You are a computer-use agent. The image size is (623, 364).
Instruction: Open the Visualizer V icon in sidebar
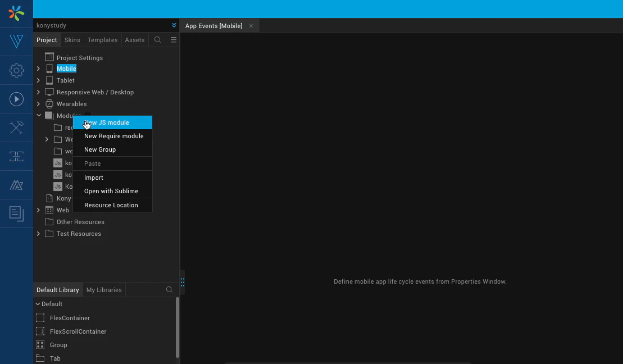(x=16, y=42)
